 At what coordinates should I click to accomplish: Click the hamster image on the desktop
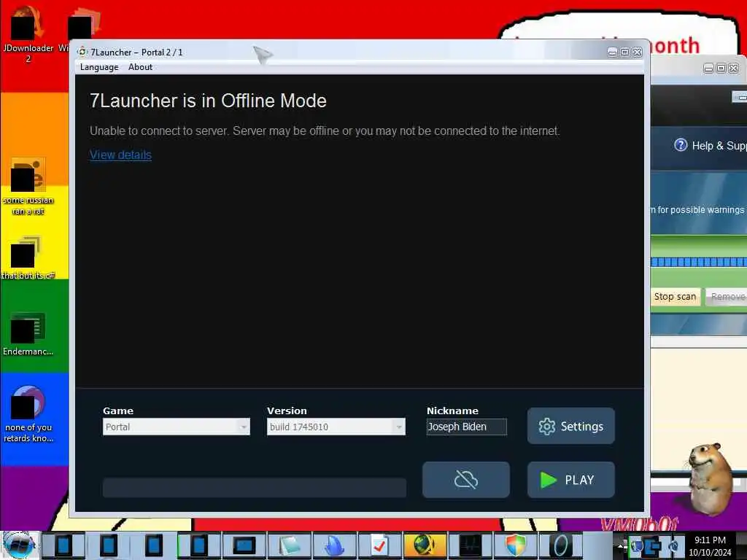(x=710, y=478)
